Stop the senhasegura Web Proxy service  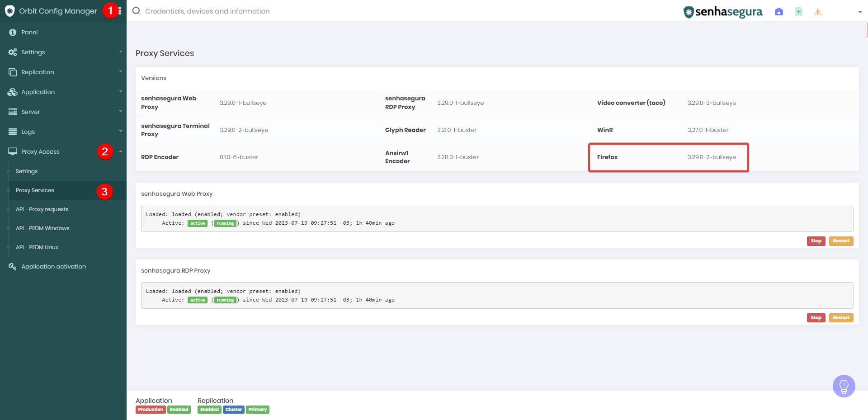pyautogui.click(x=816, y=241)
